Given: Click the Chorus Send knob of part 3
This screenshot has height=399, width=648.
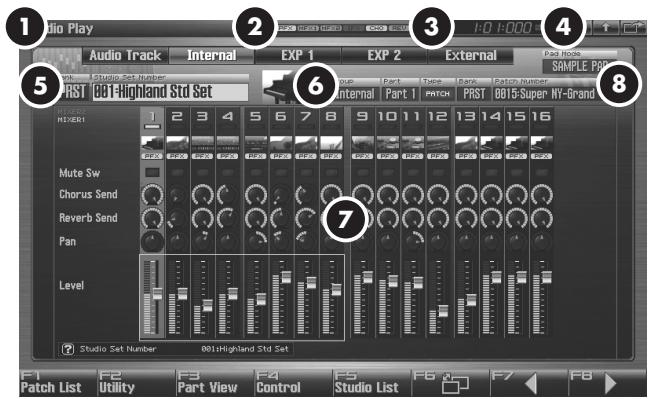Looking at the screenshot, I should point(202,195).
